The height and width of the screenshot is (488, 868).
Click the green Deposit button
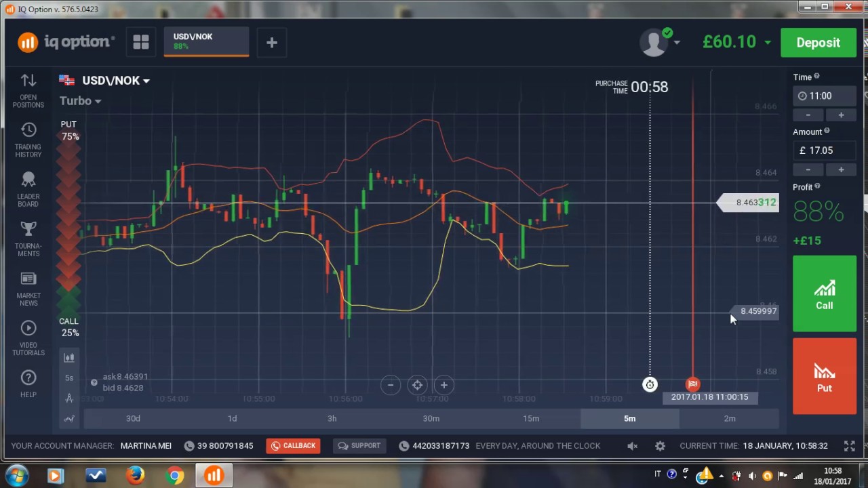(818, 43)
